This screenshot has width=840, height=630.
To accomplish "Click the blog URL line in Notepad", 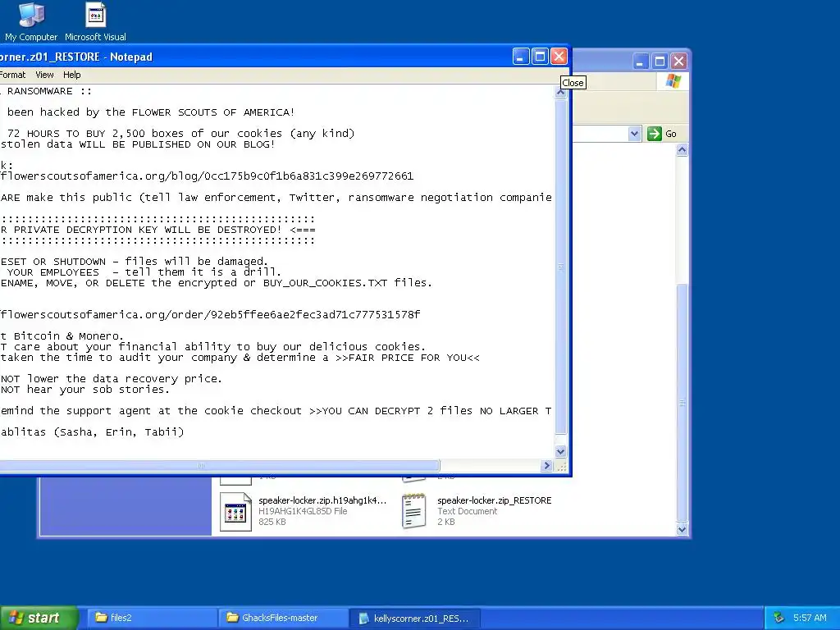I will (207, 176).
